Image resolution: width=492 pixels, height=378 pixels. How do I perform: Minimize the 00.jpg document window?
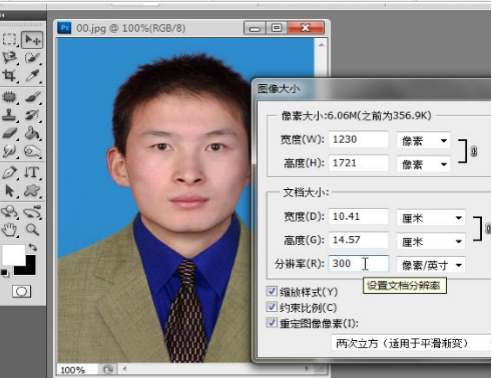click(255, 28)
